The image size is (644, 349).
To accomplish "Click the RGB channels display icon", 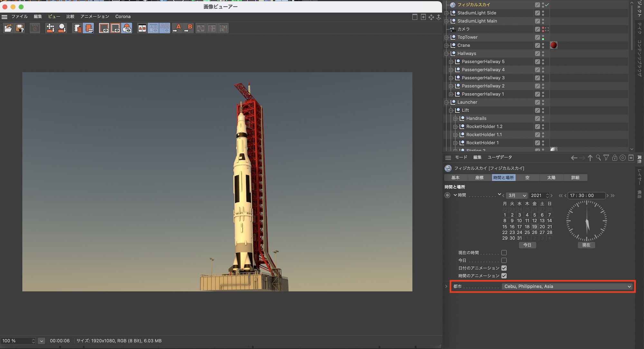I will [127, 28].
